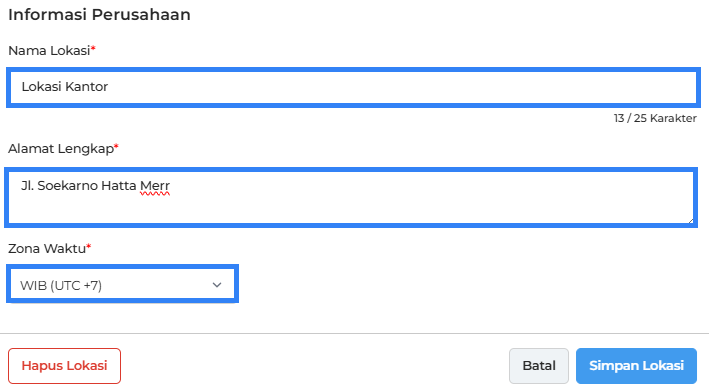Click the textarea resize grip corner
Screen dimensions: 709x388
690,220
